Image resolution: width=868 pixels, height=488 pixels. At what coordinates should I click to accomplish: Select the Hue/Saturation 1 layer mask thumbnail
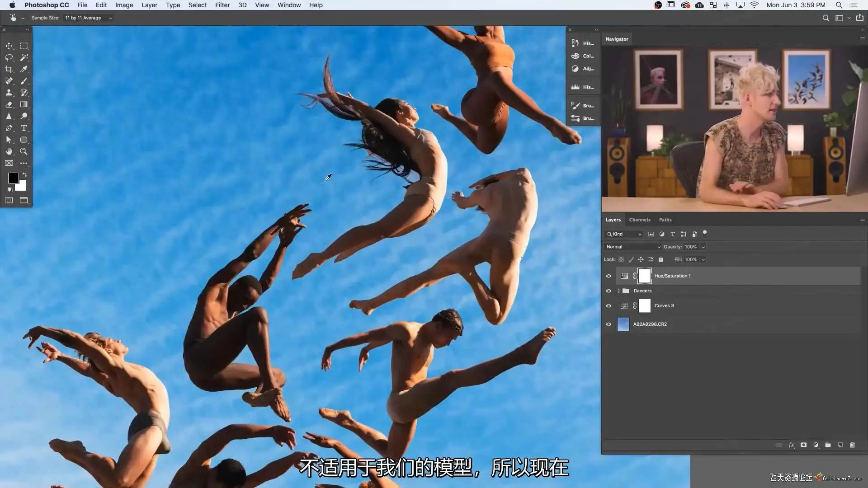(x=644, y=276)
